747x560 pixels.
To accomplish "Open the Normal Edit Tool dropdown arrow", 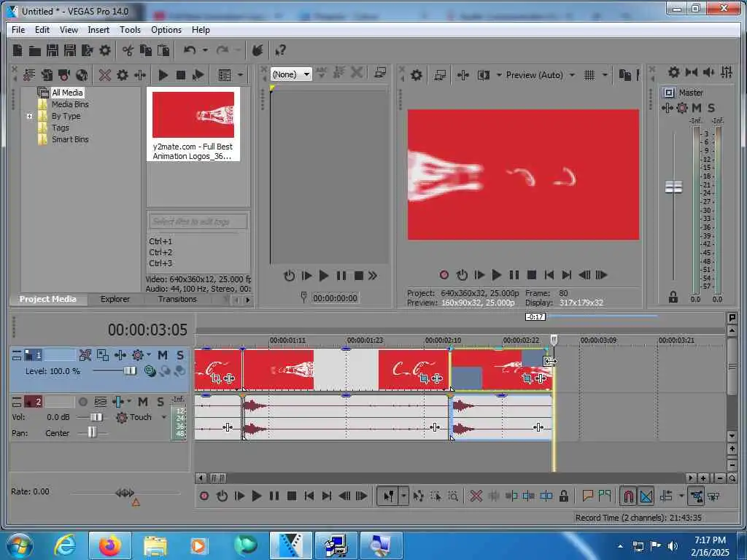I will click(403, 496).
